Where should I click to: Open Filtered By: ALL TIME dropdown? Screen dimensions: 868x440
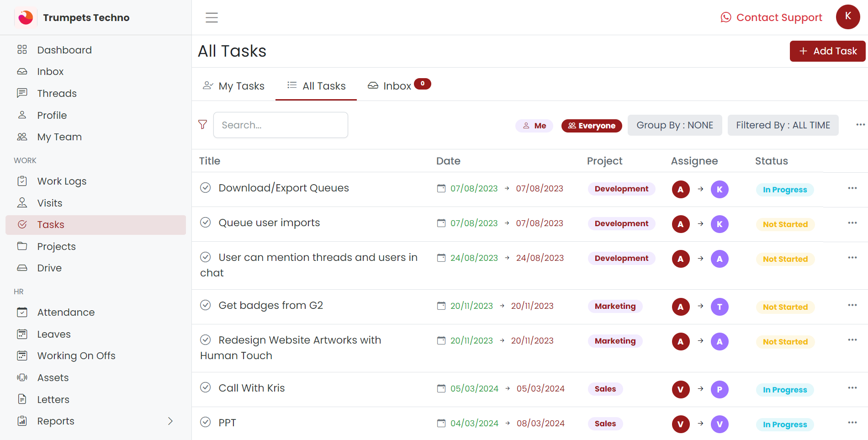[783, 125]
